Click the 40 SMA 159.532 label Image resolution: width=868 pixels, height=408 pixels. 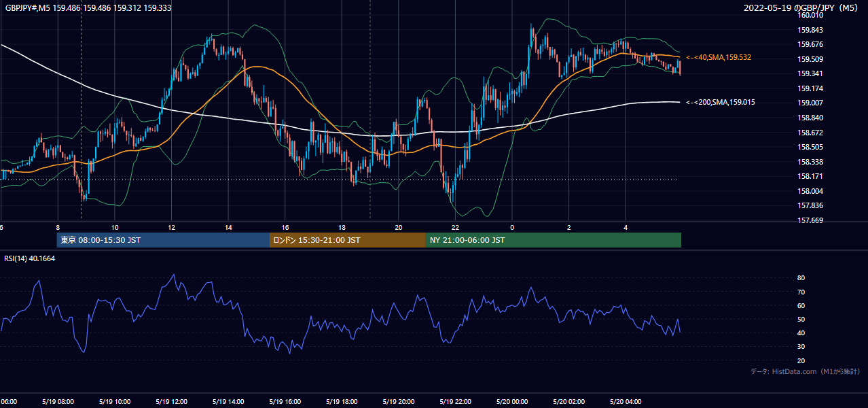pos(719,58)
